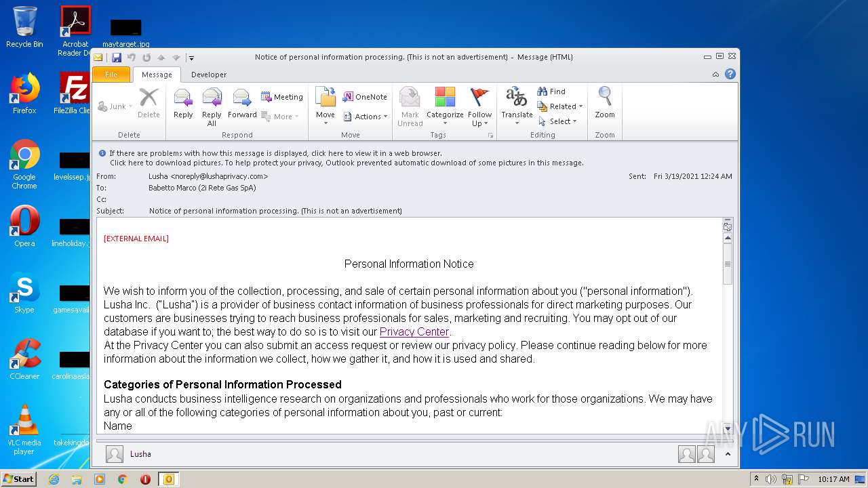Minimize the ribbon with the caret icon
868x488 pixels.
[x=716, y=75]
